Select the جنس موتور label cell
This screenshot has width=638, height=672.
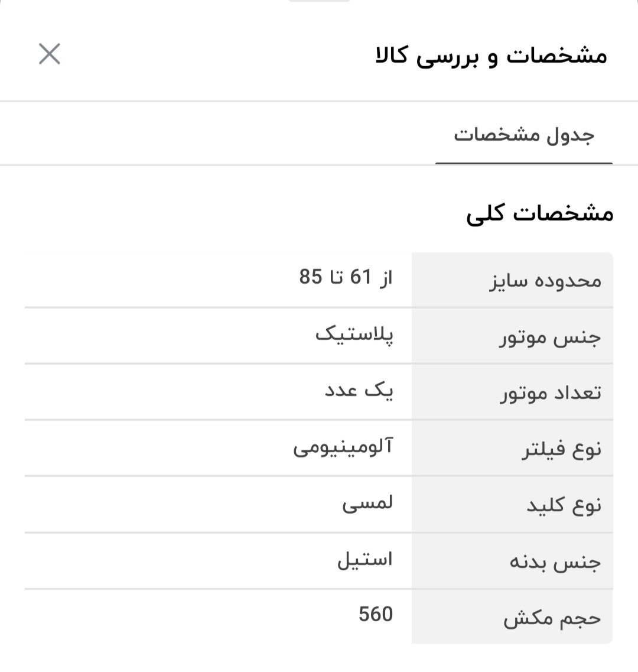(x=512, y=336)
